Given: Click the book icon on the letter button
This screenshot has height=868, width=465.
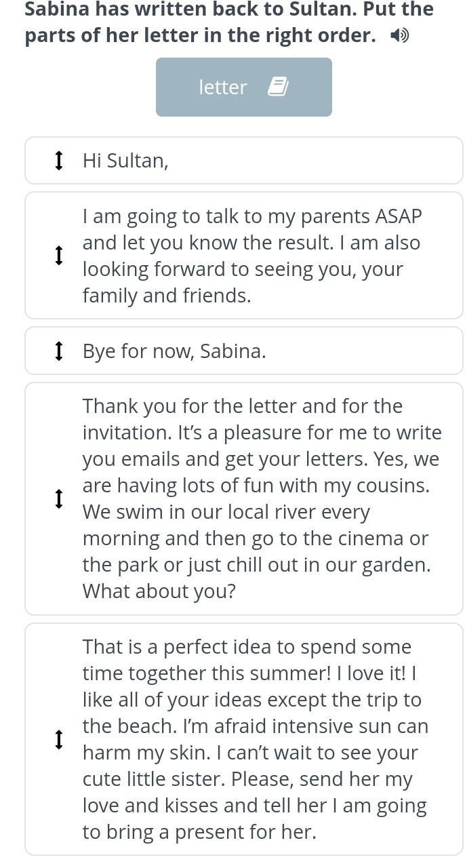Looking at the screenshot, I should click(x=278, y=87).
